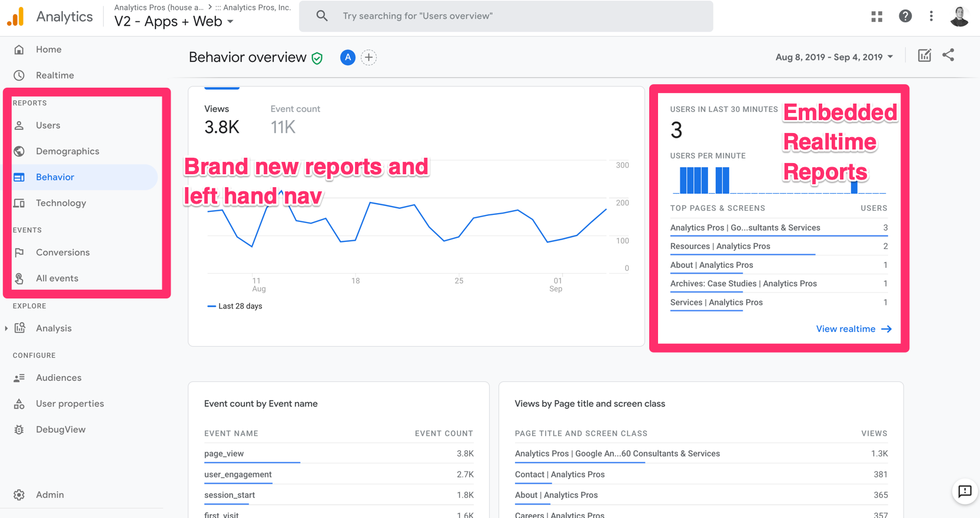Click the DebugView bug icon
Screen dimensions: 980x518
point(19,430)
